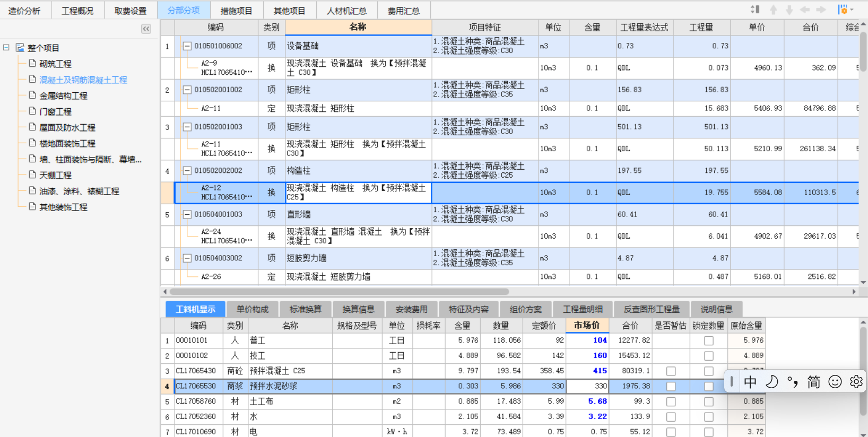The width and height of the screenshot is (868, 437).
Task: Show the 特征及内容 panel
Action: pos(469,309)
